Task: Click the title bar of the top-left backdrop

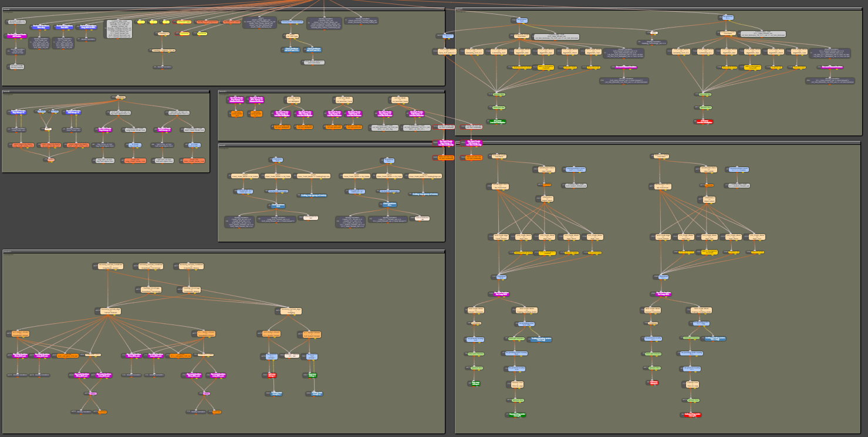Action: tap(223, 9)
